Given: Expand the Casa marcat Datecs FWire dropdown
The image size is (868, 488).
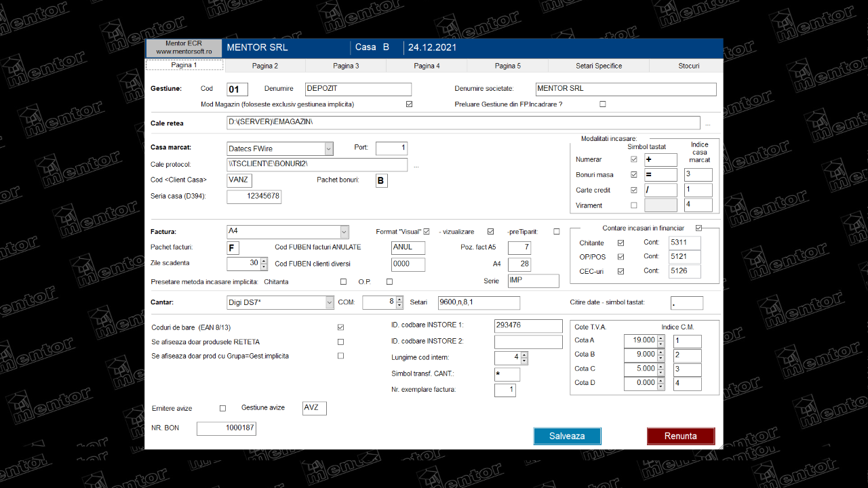Looking at the screenshot, I should point(329,148).
